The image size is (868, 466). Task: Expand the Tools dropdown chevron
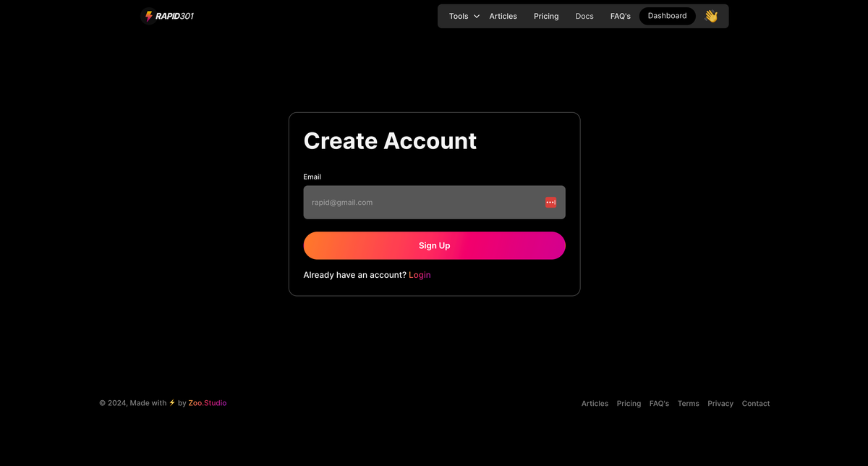pos(477,16)
